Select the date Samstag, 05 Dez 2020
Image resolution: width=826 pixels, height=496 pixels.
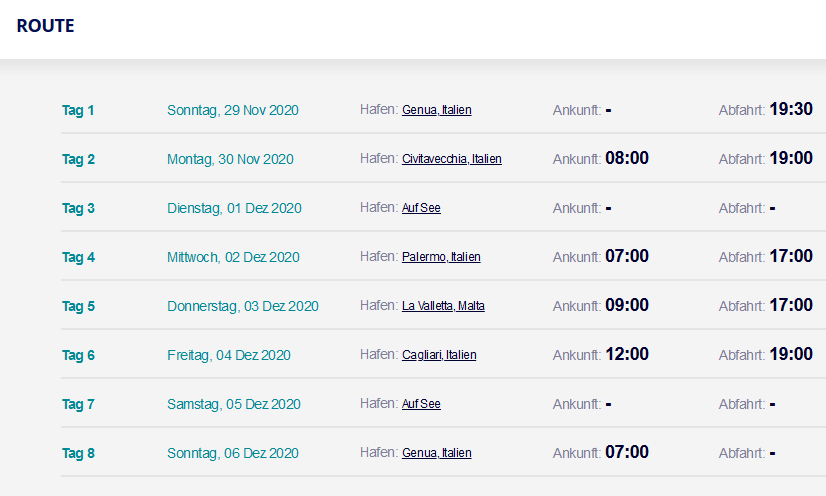(234, 404)
